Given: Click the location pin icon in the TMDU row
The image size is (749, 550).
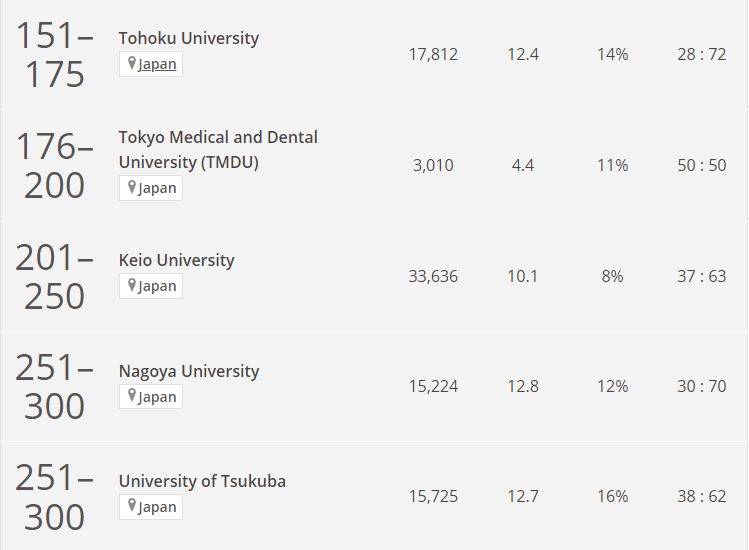Looking at the screenshot, I should 131,187.
